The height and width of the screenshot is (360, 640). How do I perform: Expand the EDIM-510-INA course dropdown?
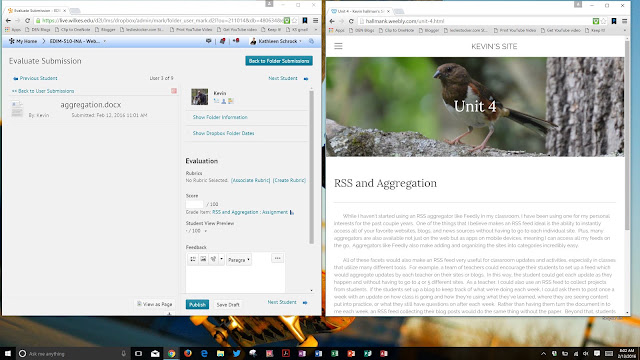[104, 41]
